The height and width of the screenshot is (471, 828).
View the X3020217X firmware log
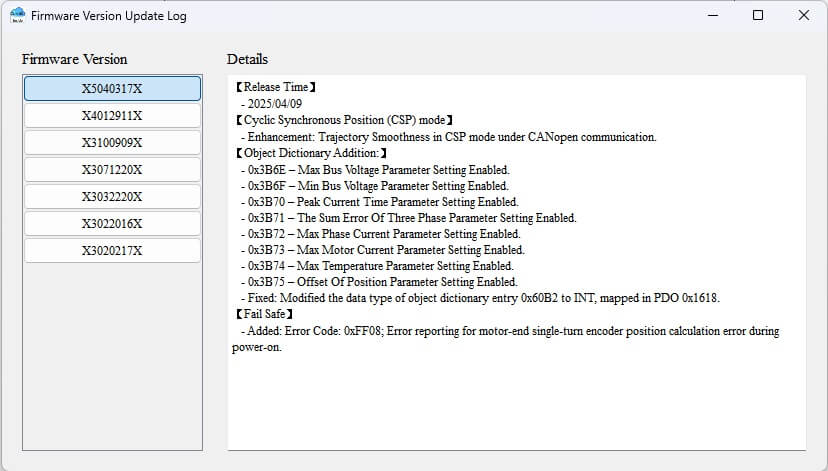(x=112, y=250)
